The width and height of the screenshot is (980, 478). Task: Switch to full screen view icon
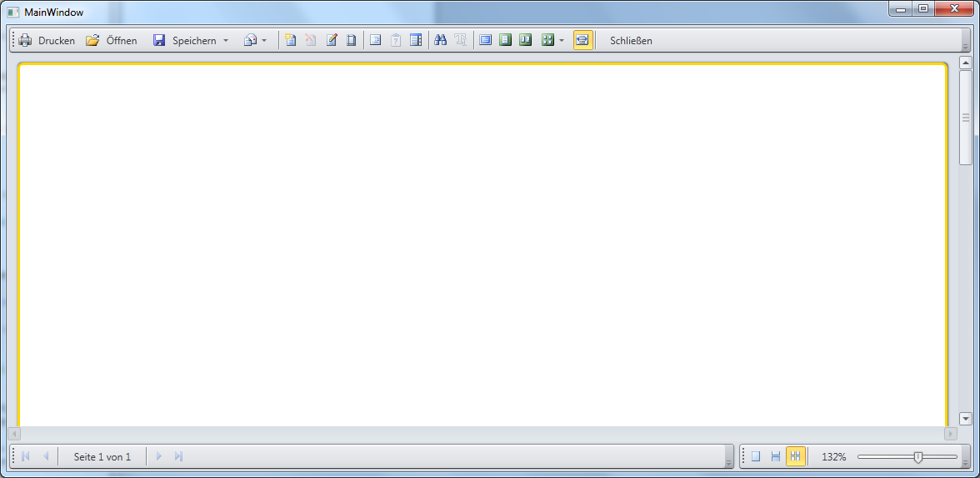click(x=486, y=41)
